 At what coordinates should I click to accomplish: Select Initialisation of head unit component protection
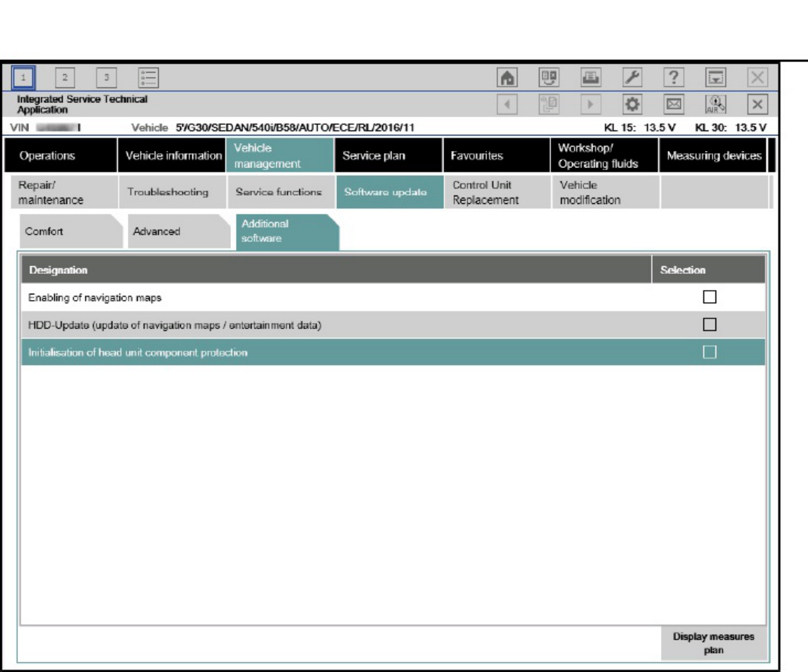tap(393, 352)
